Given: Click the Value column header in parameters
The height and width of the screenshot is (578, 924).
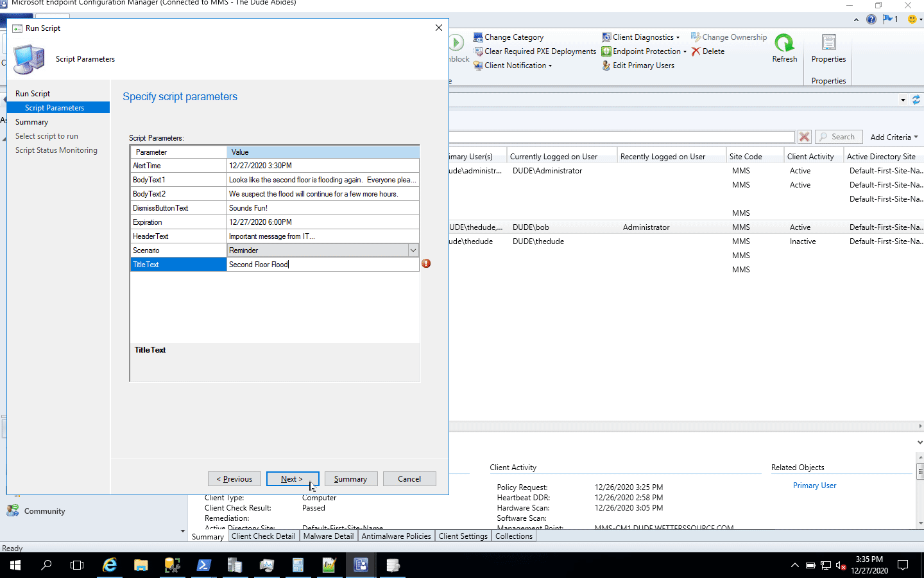Looking at the screenshot, I should click(x=323, y=152).
